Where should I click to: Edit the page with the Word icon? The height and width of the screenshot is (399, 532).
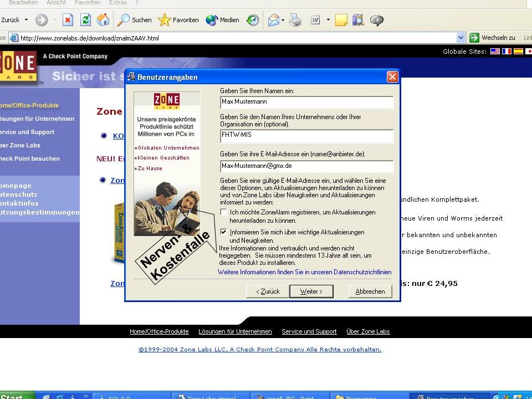point(315,20)
